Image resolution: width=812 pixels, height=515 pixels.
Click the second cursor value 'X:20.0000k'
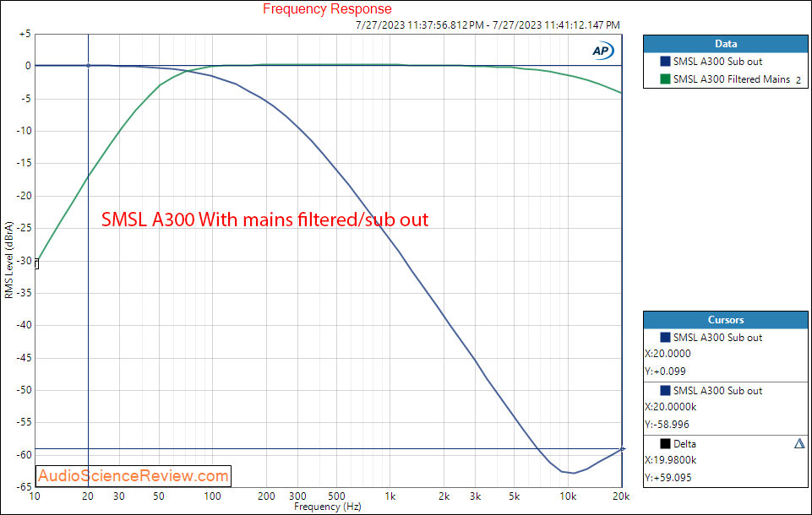coord(671,407)
